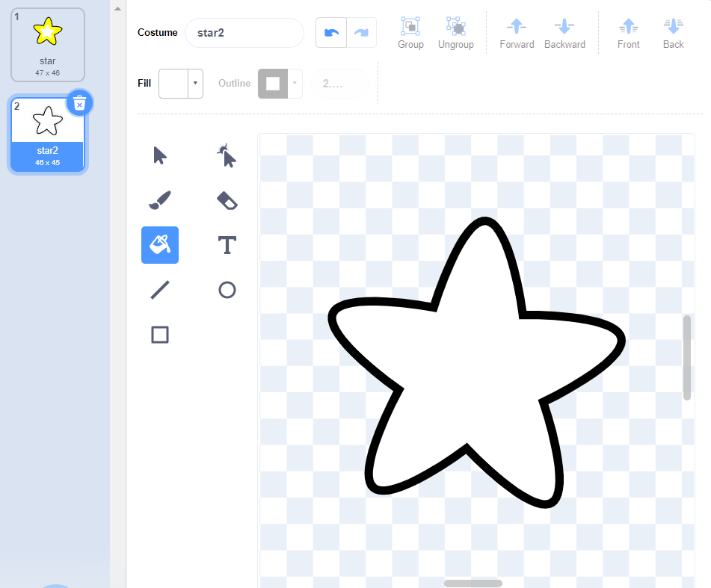Activate the Eraser tool
Viewport: 711px width, 588px height.
point(227,200)
